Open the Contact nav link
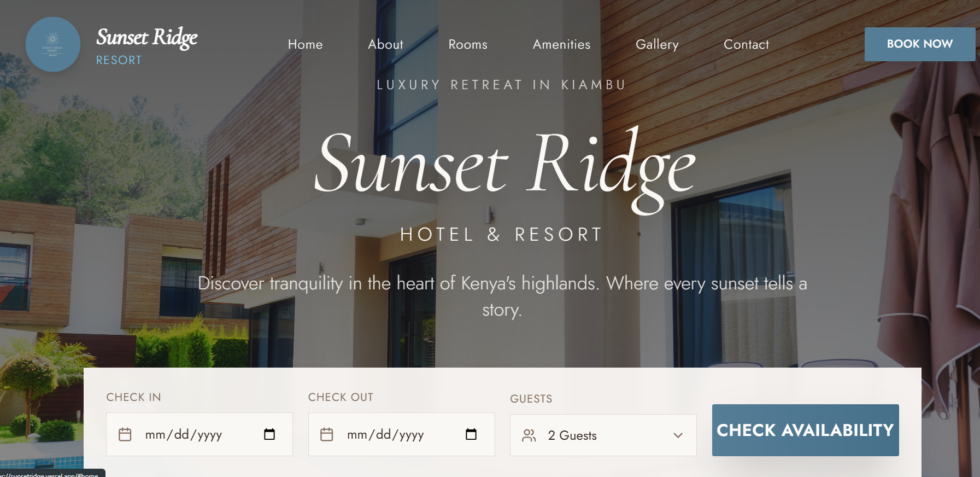The image size is (980, 477). 747,44
